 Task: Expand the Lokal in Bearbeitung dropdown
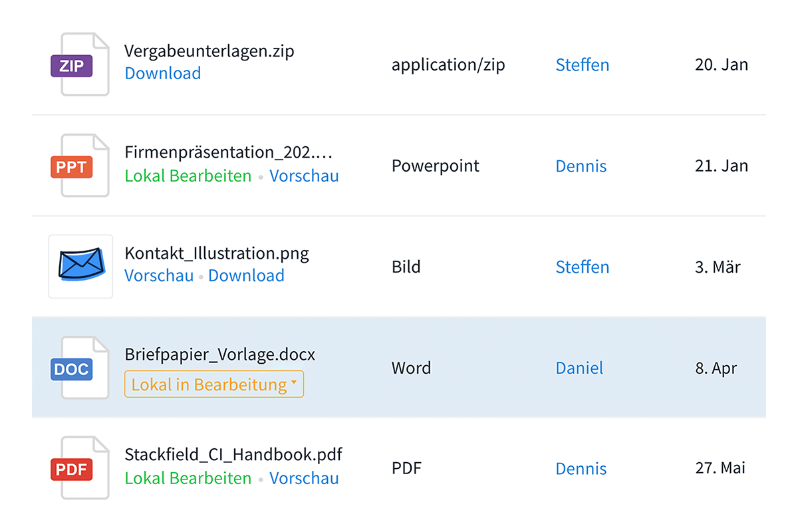pyautogui.click(x=214, y=384)
